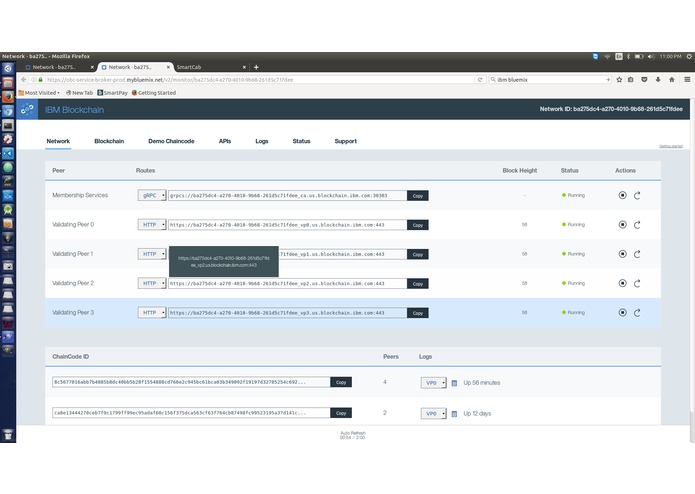Stop Validating Peer 3
This screenshot has width=695, height=494.
click(x=622, y=312)
